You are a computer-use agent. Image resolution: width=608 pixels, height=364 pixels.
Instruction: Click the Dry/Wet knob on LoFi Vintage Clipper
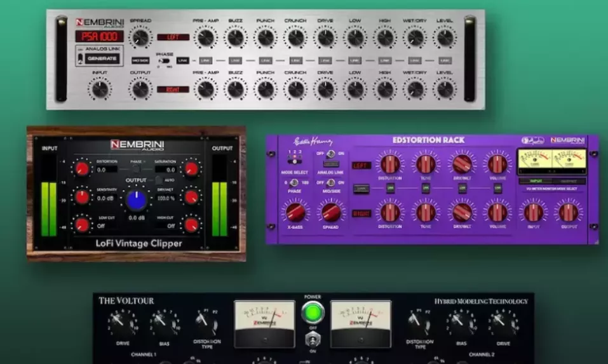point(191,198)
